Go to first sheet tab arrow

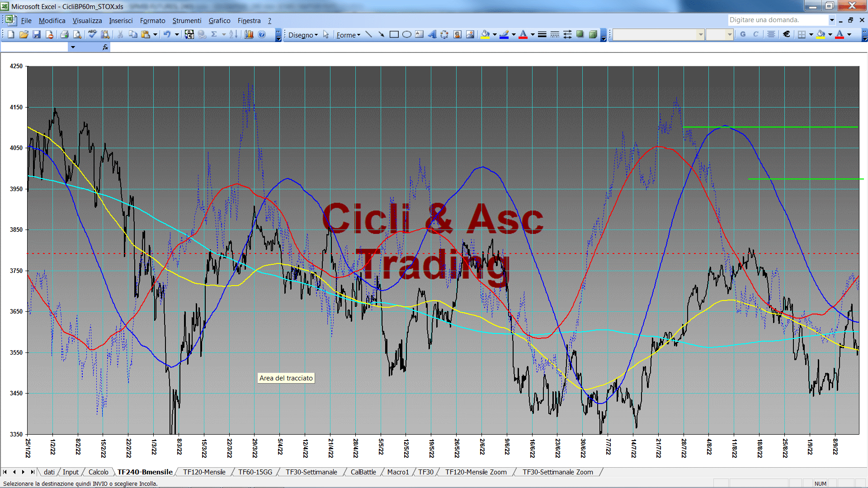[5, 472]
